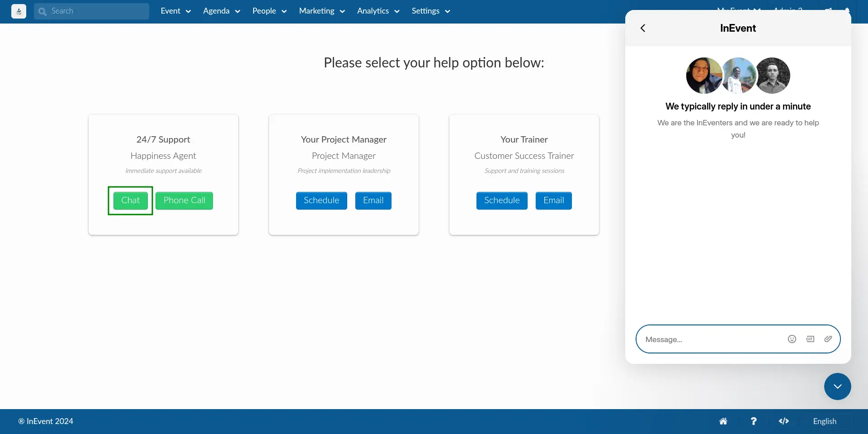This screenshot has height=434, width=868.
Task: Open the English language selector
Action: pos(829,421)
